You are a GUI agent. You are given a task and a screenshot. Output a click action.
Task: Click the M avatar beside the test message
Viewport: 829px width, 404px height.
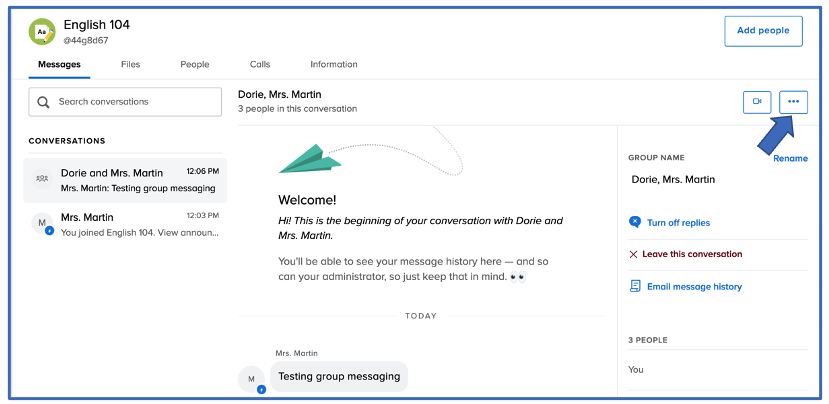[x=251, y=379]
